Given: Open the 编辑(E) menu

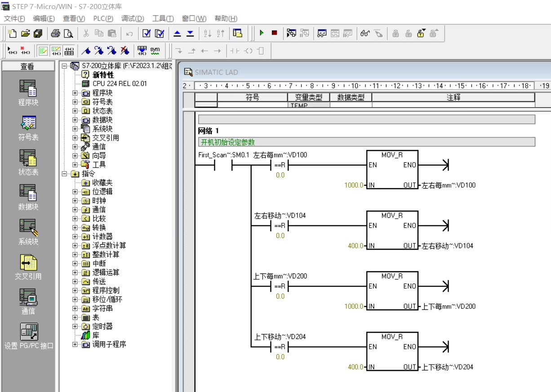Looking at the screenshot, I should (44, 18).
